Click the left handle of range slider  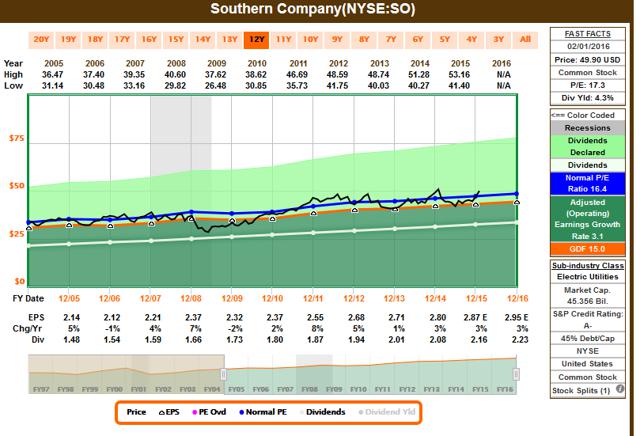(224, 374)
